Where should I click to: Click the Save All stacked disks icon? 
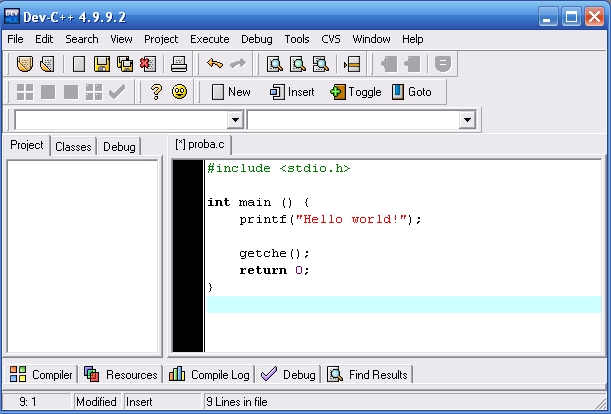(x=125, y=64)
